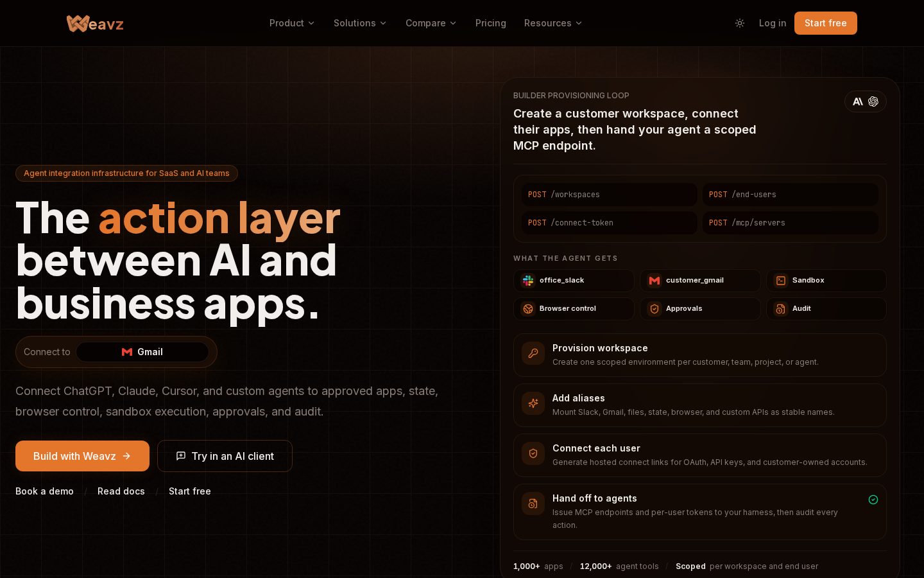Viewport: 924px width, 578px height.
Task: Expand the Product menu
Action: (292, 23)
